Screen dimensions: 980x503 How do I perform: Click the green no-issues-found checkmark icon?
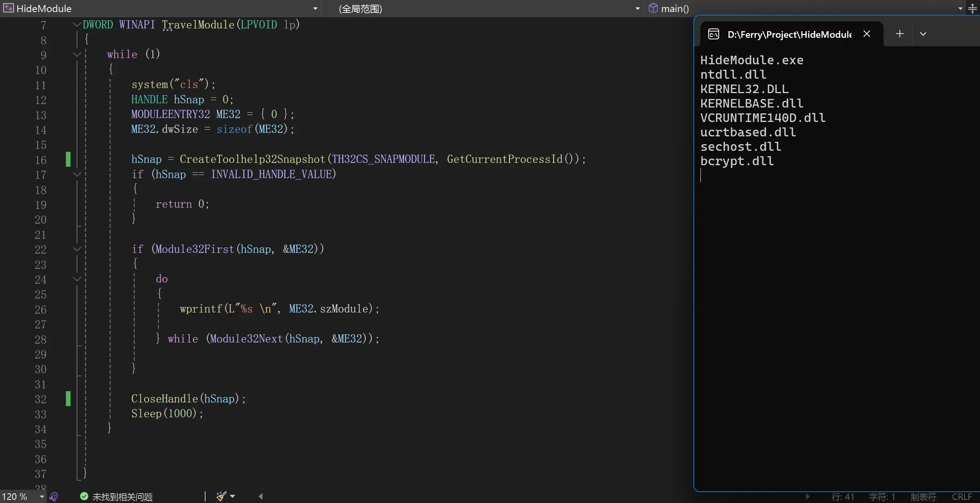(84, 496)
